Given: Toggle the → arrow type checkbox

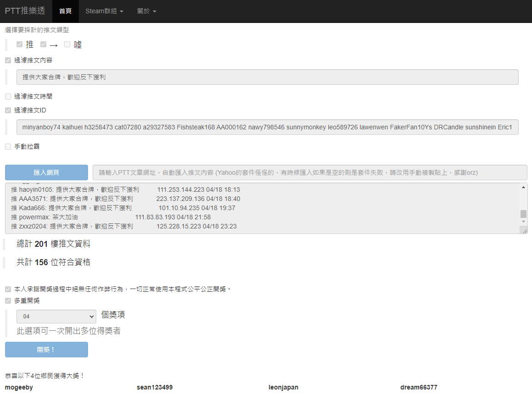Looking at the screenshot, I should (43, 45).
